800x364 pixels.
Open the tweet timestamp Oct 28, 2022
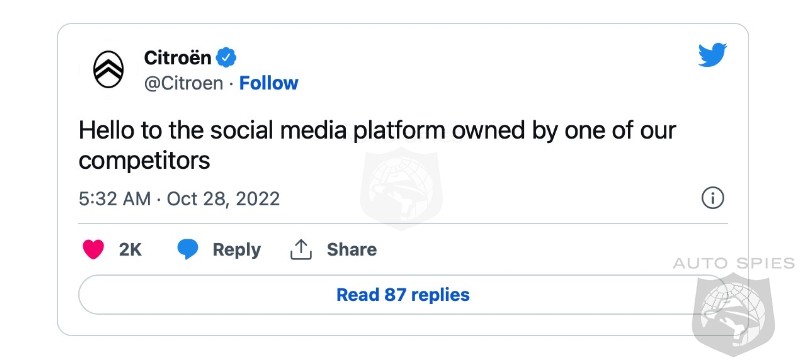pyautogui.click(x=223, y=199)
